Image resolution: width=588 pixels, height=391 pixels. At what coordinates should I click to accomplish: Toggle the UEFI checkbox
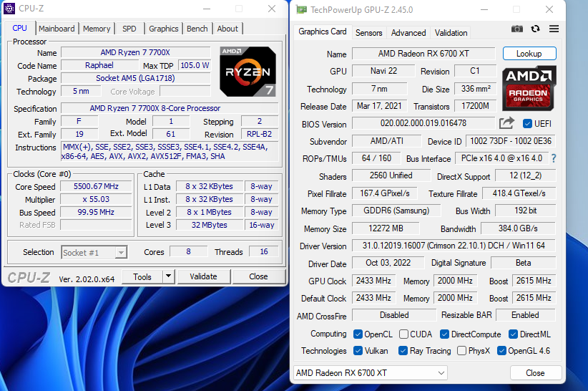[x=528, y=124]
